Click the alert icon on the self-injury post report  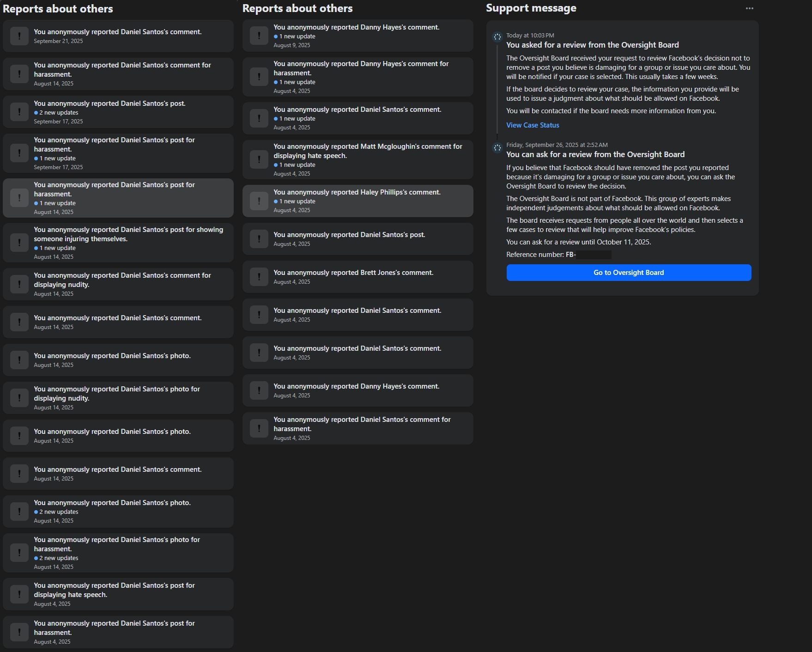(19, 243)
